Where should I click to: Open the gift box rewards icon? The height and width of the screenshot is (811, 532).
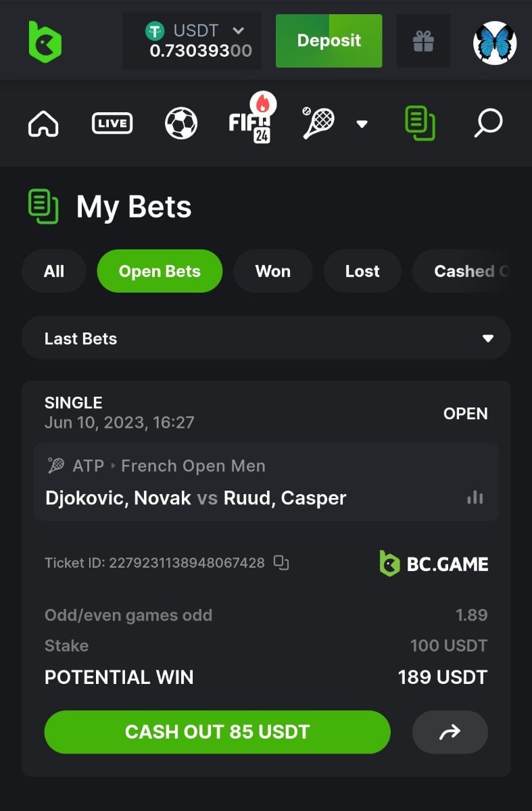pyautogui.click(x=423, y=41)
